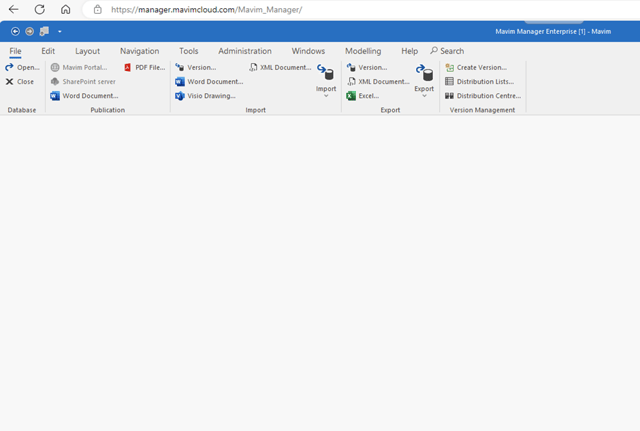Click the browser back arrow
The width and height of the screenshot is (640, 431).
tap(13, 9)
